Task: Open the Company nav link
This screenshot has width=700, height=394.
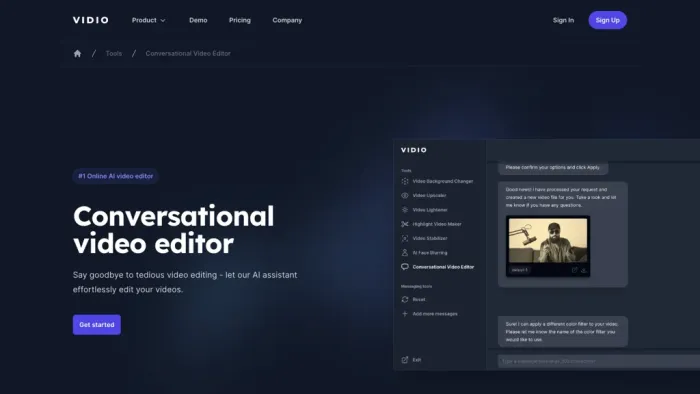Action: click(287, 20)
